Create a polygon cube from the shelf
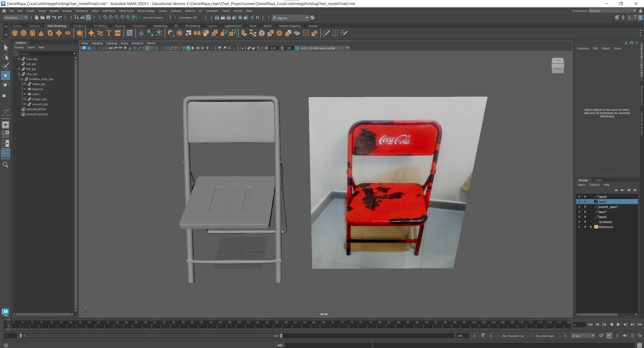 point(24,33)
